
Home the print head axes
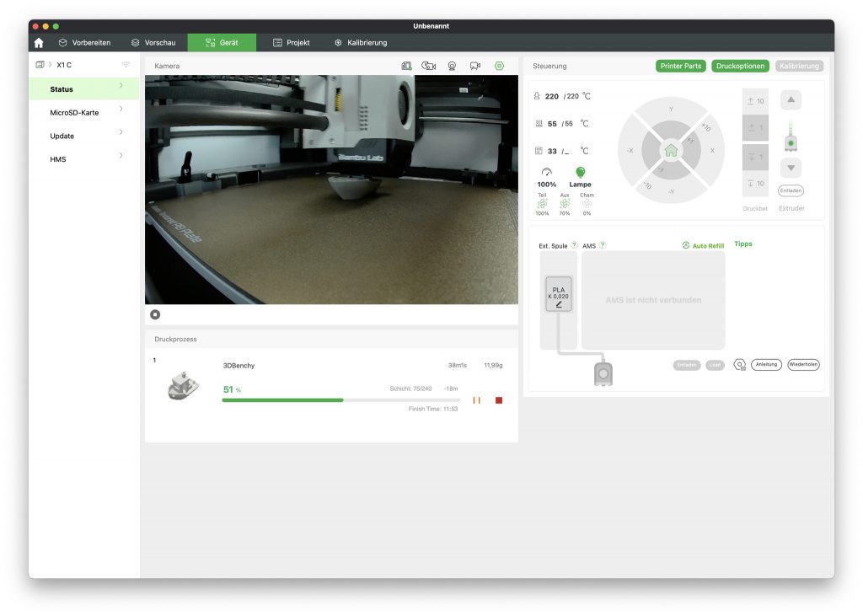point(671,151)
